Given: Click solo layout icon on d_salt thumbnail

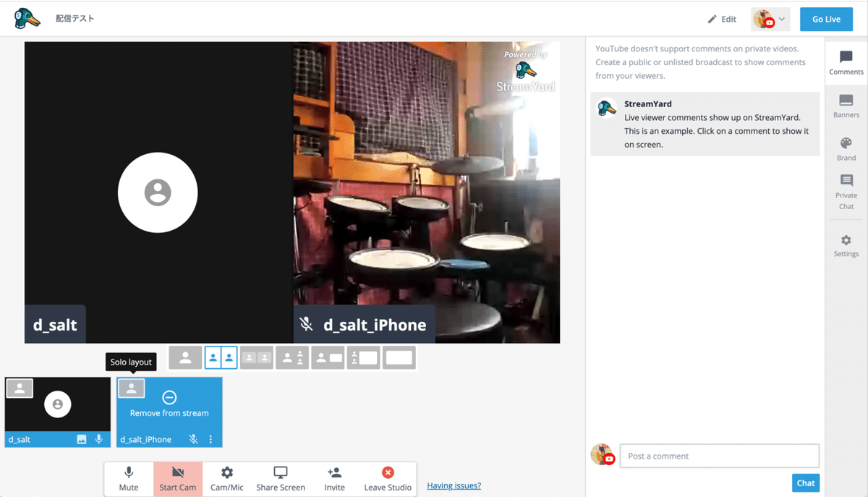Looking at the screenshot, I should (x=20, y=388).
